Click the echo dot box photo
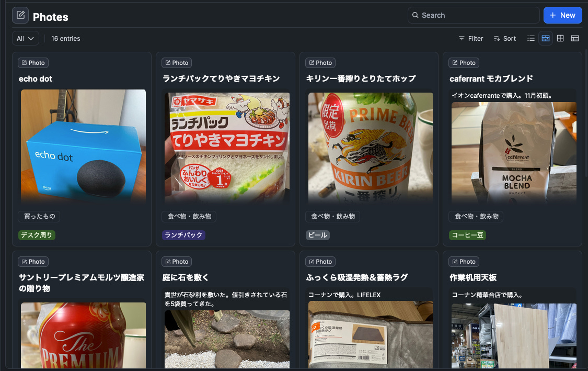Viewport: 588px width, 371px height. (x=83, y=147)
